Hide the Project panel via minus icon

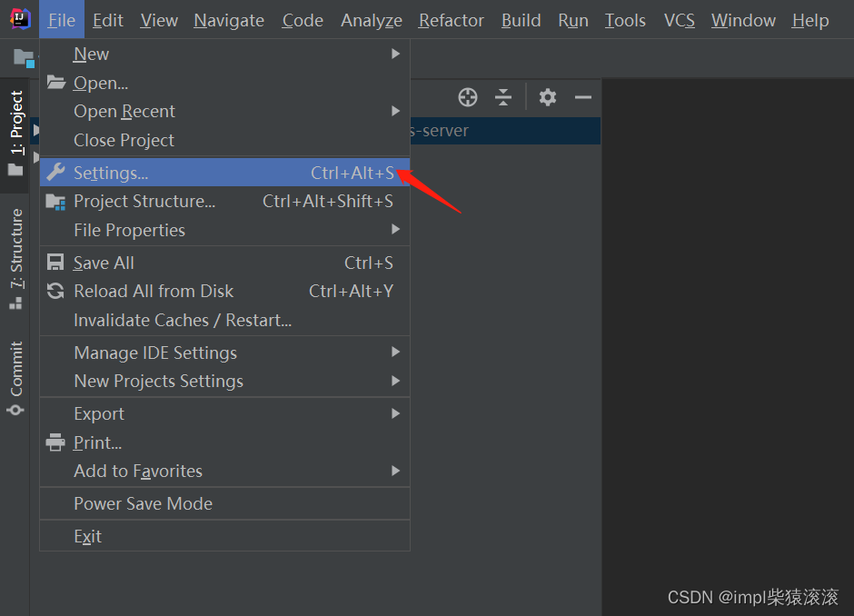click(x=583, y=97)
